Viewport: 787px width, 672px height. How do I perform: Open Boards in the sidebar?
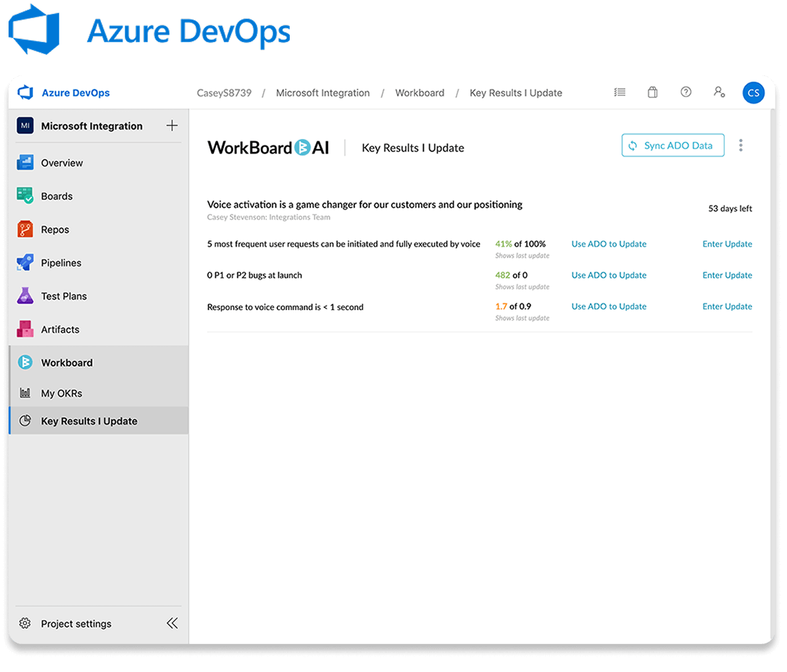98,196
